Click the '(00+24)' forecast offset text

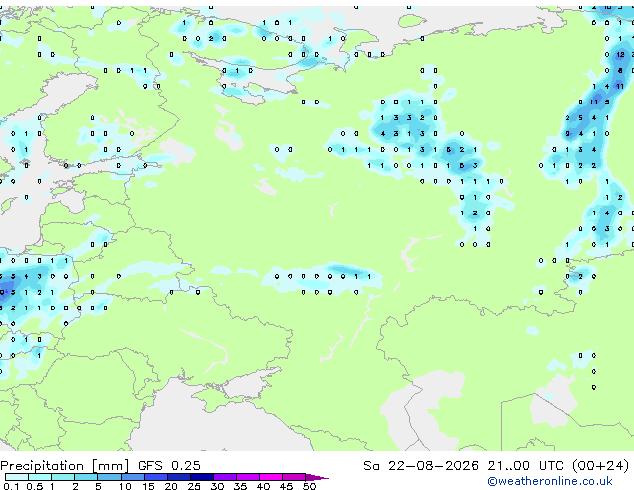601,466
